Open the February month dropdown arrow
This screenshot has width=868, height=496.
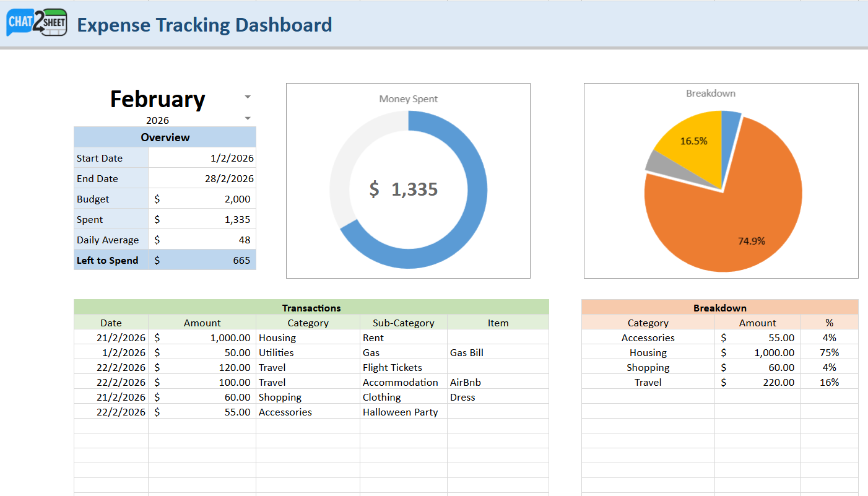[x=248, y=97]
